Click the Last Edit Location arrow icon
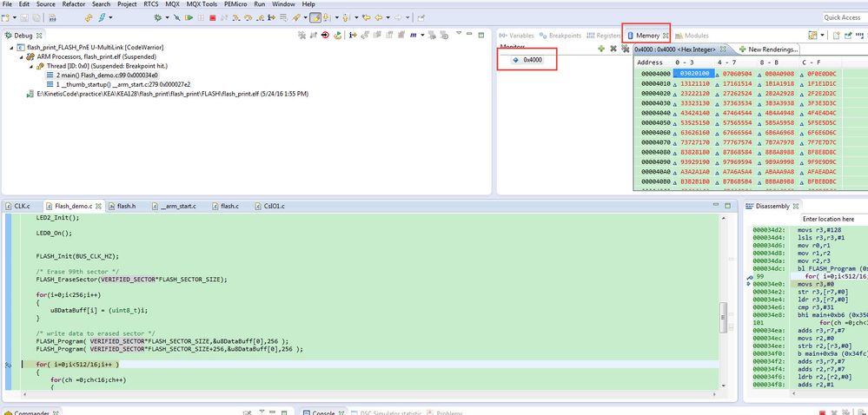 pyautogui.click(x=367, y=17)
